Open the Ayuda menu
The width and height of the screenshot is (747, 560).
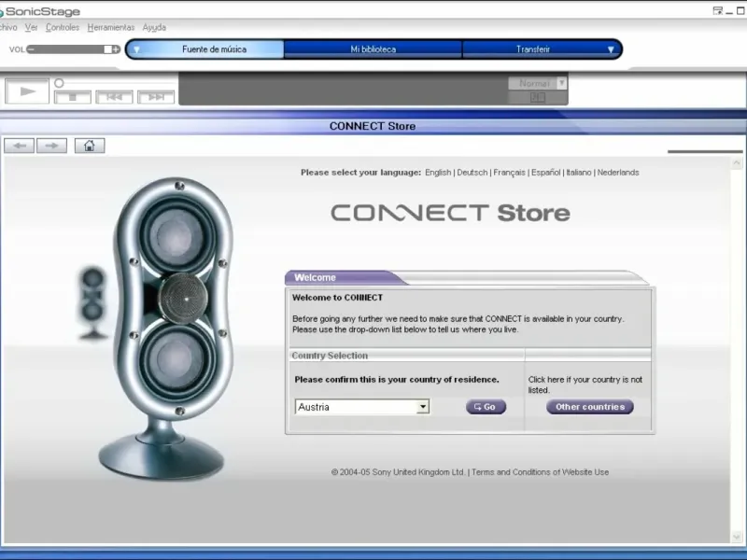pyautogui.click(x=154, y=28)
